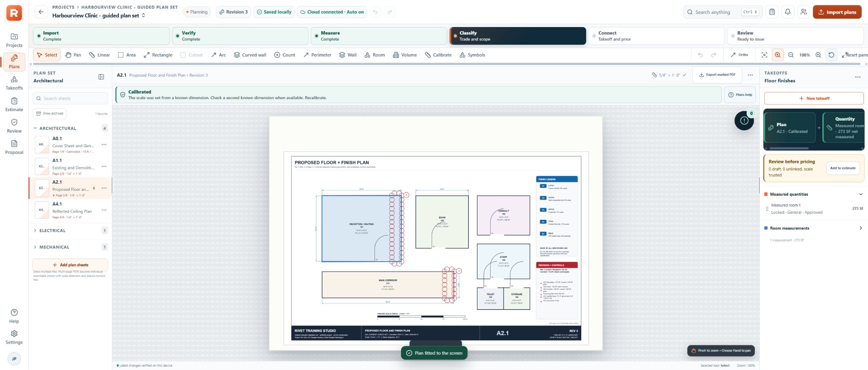
Task: Open the Review Ready to issue step
Action: tap(795, 36)
